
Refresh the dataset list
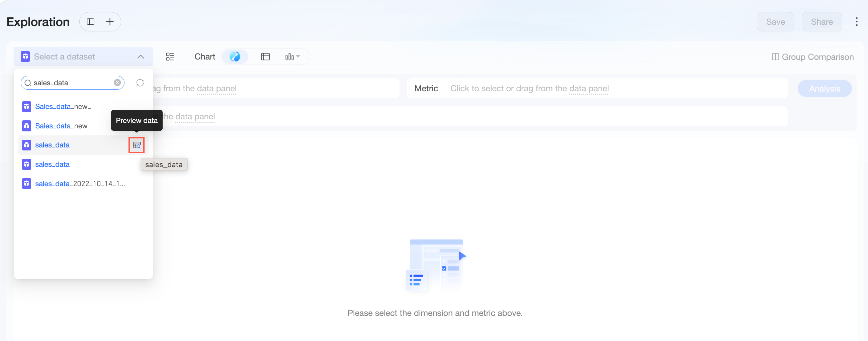point(140,83)
